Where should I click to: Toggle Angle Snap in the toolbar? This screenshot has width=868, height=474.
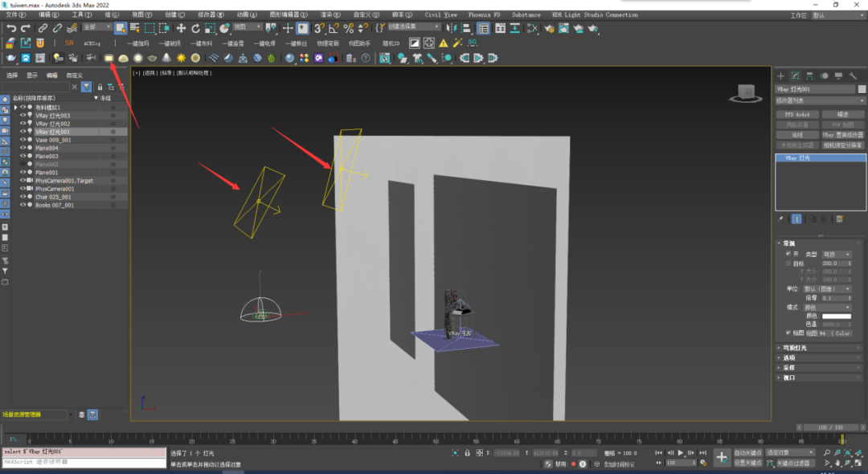tap(334, 28)
